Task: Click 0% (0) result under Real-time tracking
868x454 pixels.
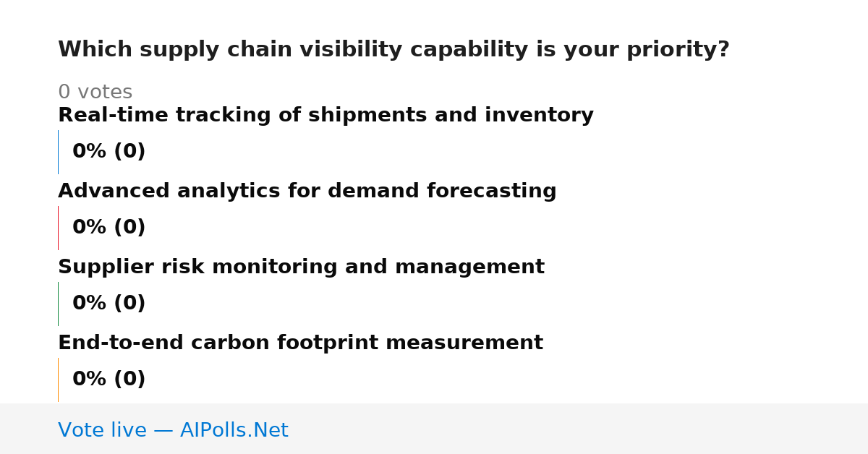Action: click(x=109, y=152)
